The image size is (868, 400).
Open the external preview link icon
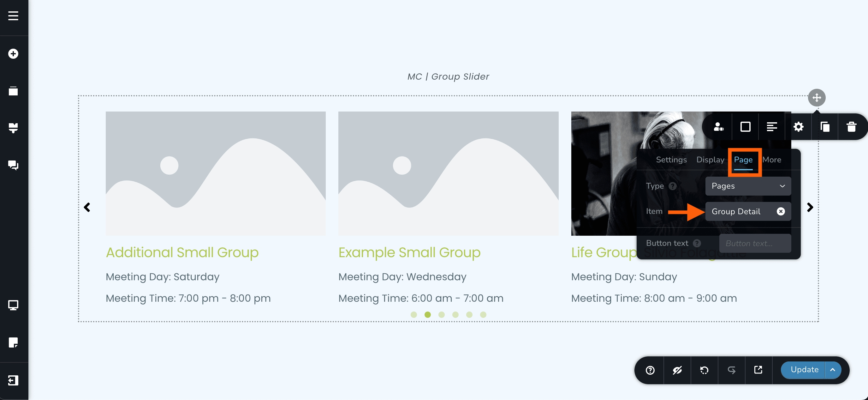(x=758, y=370)
